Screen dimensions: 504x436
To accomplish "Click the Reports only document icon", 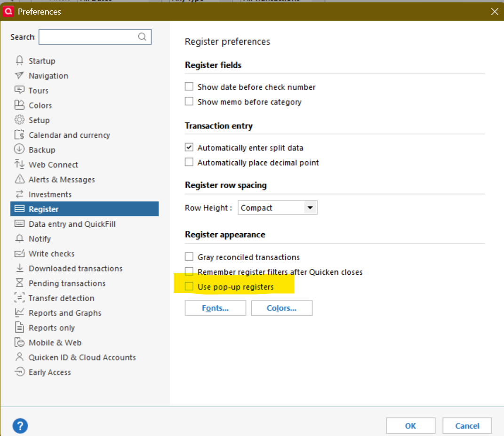I will [19, 327].
